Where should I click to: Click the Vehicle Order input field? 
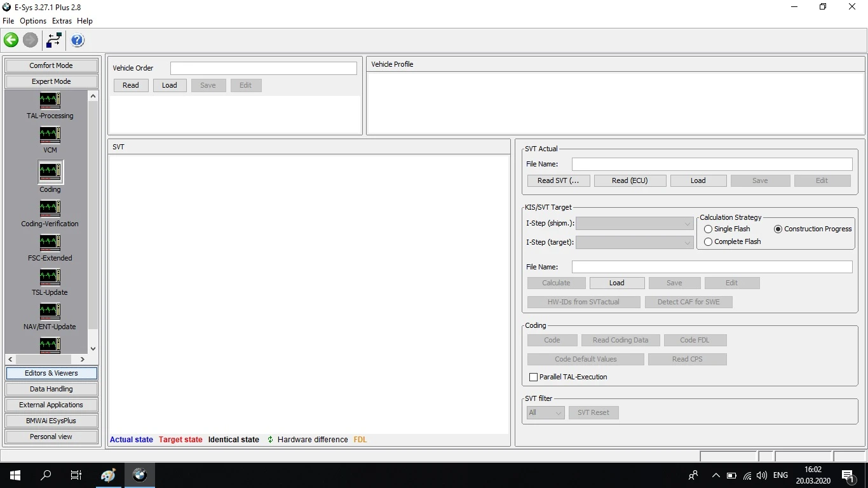264,68
